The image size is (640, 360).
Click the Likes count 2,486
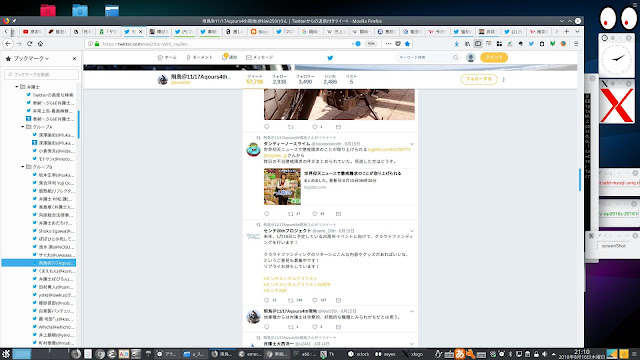pyautogui.click(x=330, y=82)
